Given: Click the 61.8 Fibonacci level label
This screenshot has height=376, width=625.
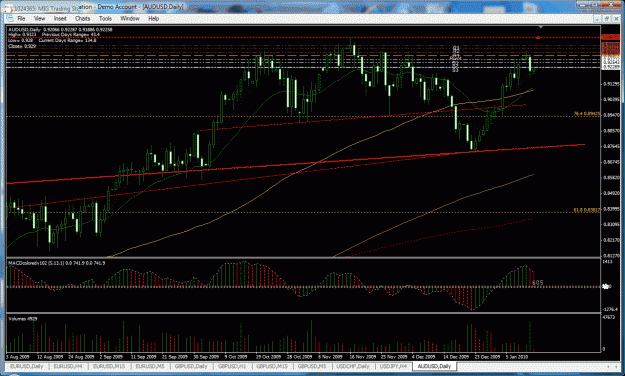Looking at the screenshot, I should pos(586,210).
